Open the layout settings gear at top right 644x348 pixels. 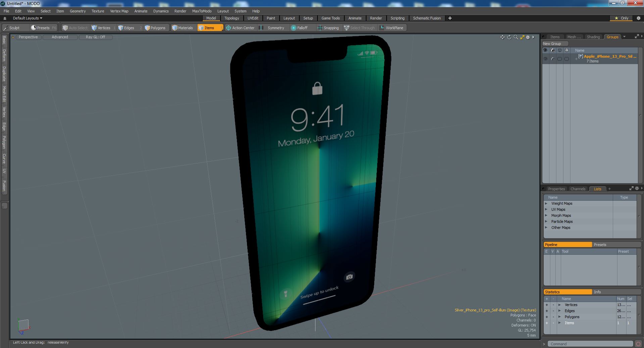638,18
